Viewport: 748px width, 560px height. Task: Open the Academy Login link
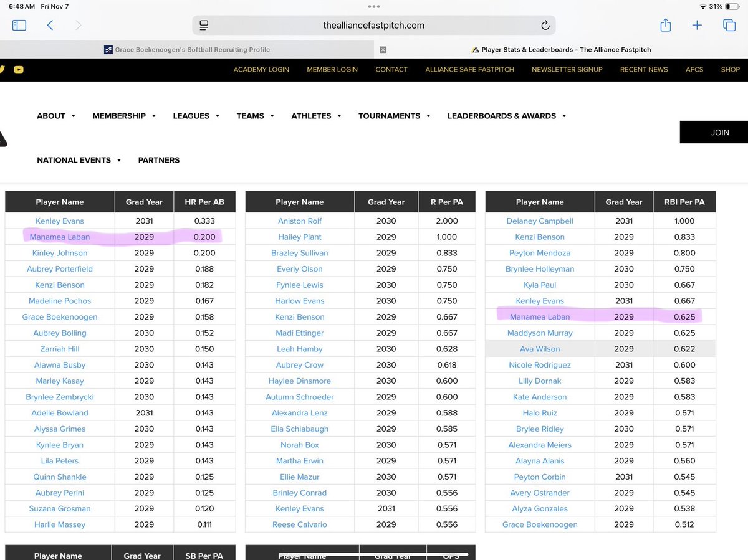click(x=261, y=69)
